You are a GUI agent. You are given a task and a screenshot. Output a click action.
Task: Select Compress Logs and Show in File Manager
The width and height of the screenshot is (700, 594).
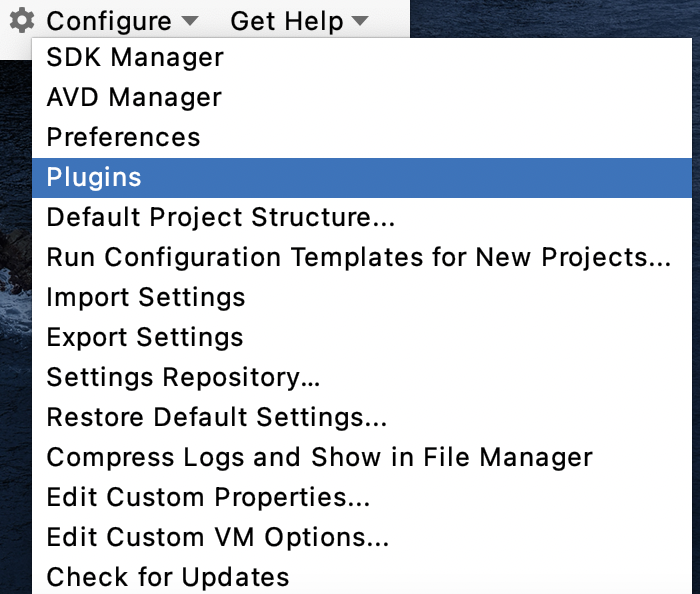[x=362, y=457]
